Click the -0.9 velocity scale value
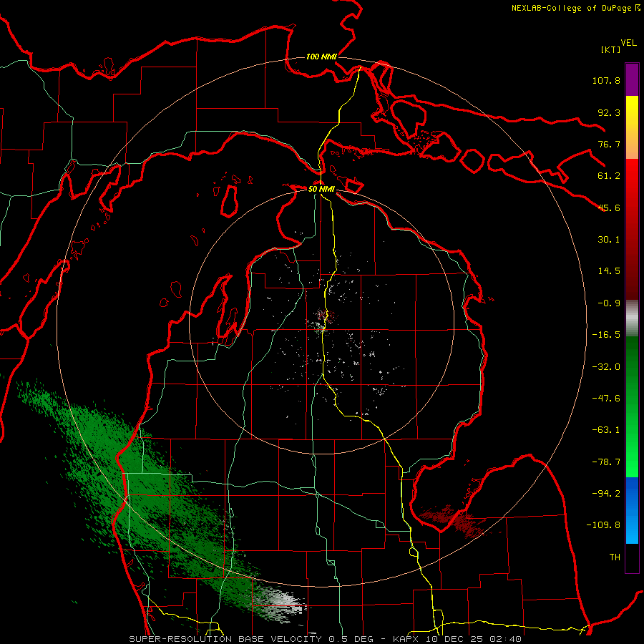Screen dimensions: 644x644 click(609, 303)
